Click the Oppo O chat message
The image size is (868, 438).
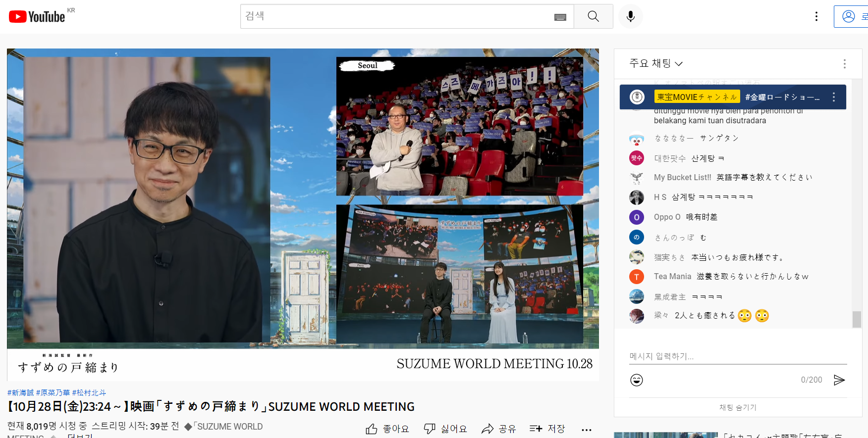(x=702, y=217)
